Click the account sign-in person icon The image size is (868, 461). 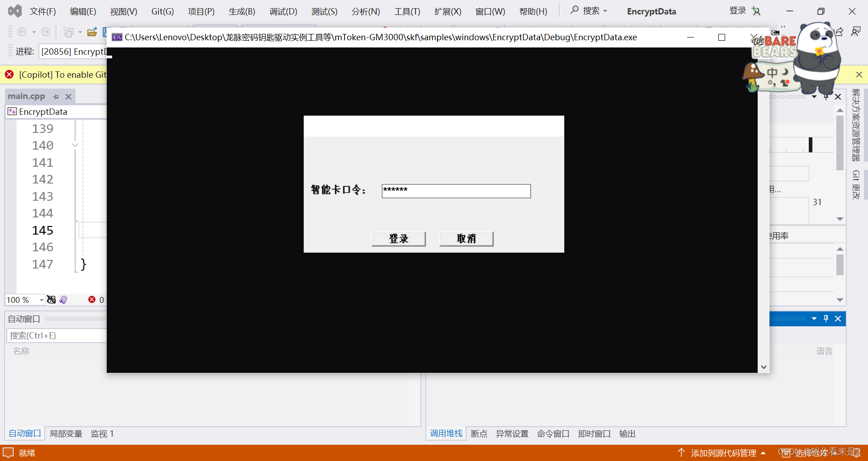pyautogui.click(x=756, y=11)
